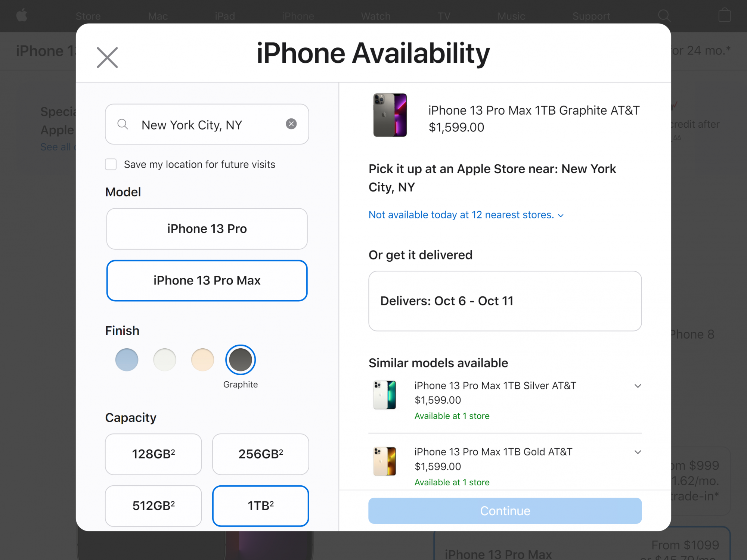Clear the New York City location field
This screenshot has height=560, width=747.
[291, 124]
